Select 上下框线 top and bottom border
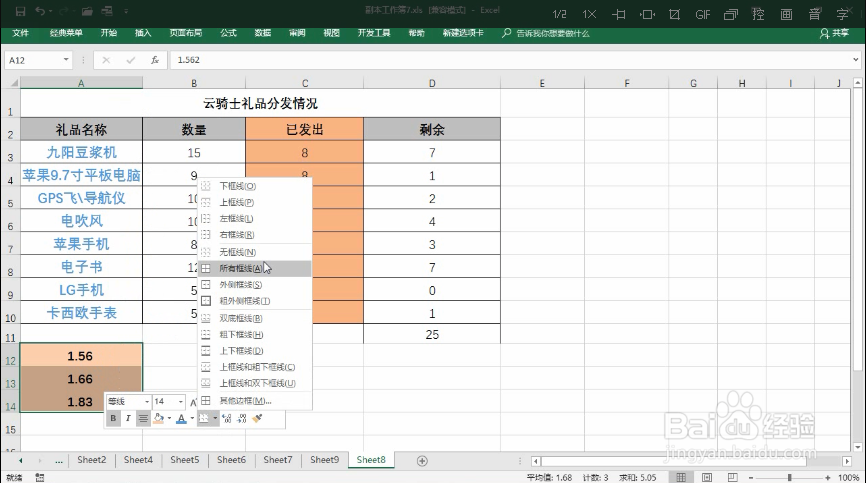This screenshot has width=866, height=483. [255, 351]
